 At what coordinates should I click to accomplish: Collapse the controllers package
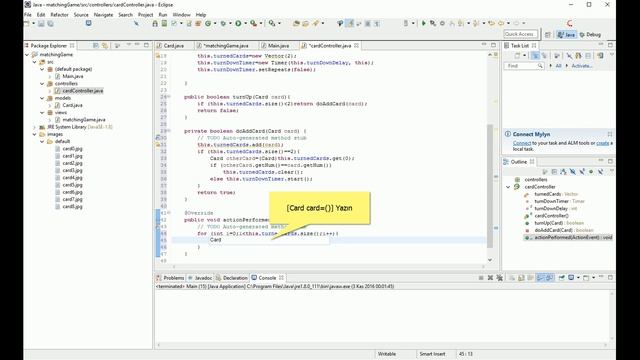click(x=42, y=83)
